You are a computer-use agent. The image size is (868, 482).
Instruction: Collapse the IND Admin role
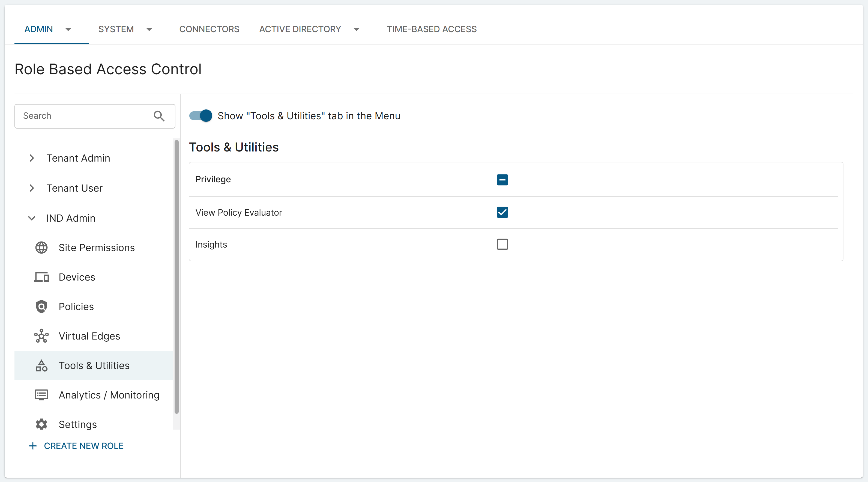pyautogui.click(x=32, y=218)
